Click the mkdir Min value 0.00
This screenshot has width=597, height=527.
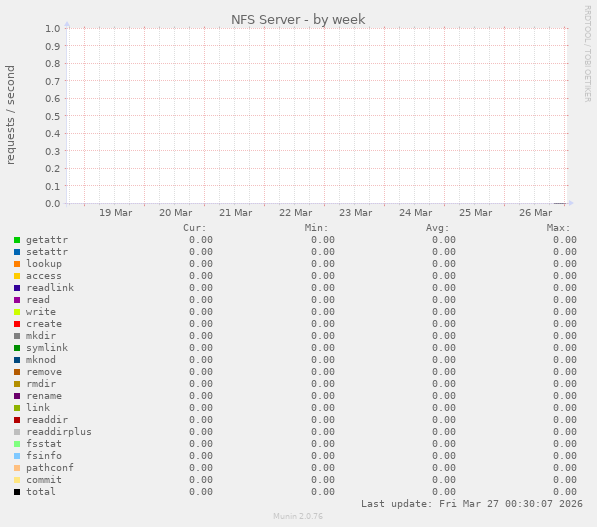322,336
